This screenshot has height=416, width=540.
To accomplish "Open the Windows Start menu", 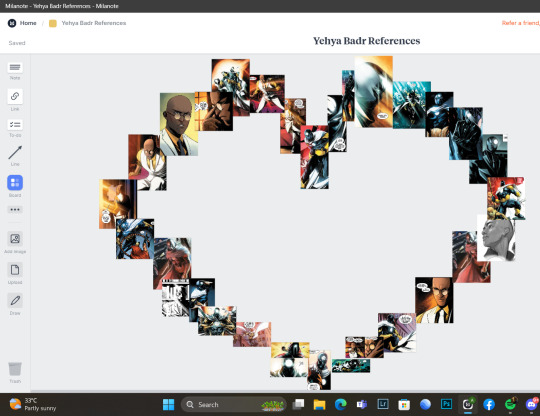I will click(168, 405).
